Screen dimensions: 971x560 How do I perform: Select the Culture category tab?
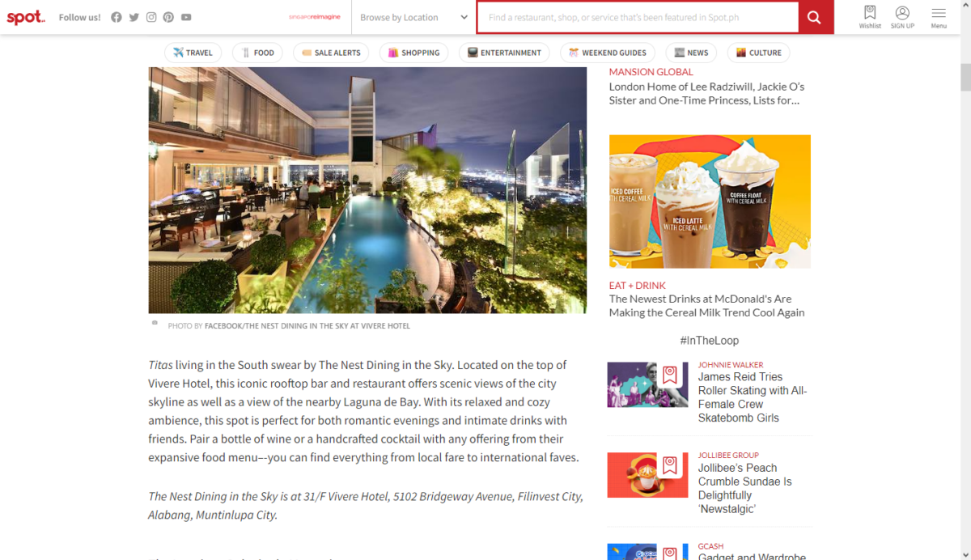tap(758, 53)
